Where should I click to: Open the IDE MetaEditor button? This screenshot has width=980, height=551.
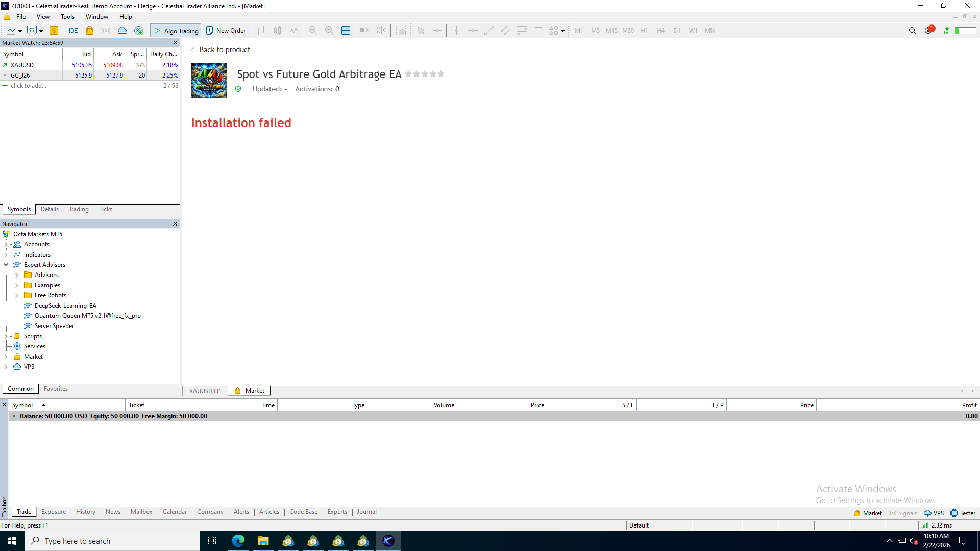(x=73, y=31)
